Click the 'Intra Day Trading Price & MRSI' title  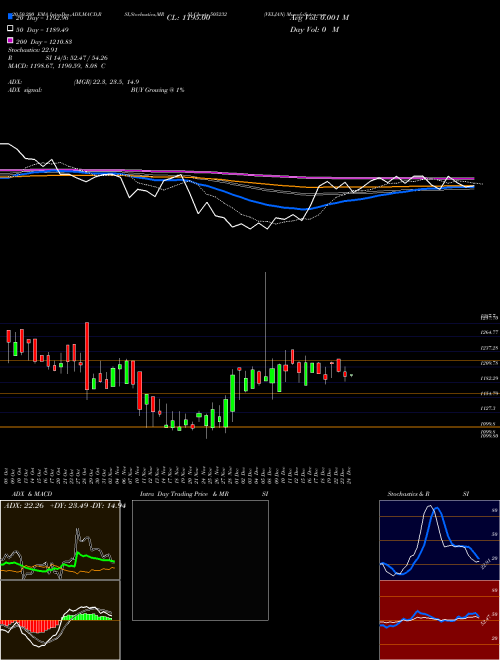(x=204, y=494)
